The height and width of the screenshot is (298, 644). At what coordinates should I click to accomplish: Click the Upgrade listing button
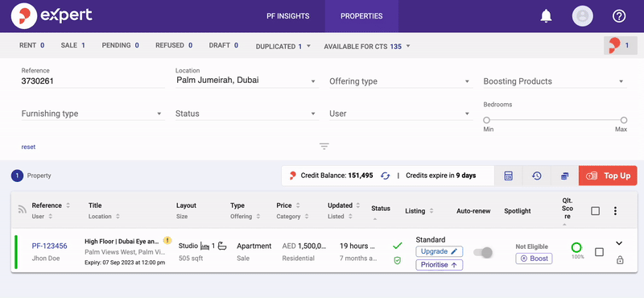point(439,251)
